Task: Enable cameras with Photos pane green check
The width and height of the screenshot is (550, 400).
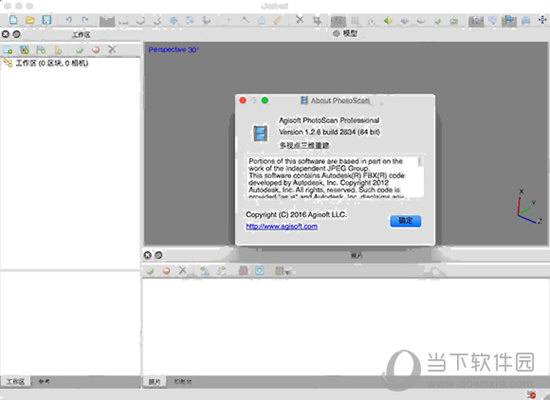Action: (x=150, y=271)
